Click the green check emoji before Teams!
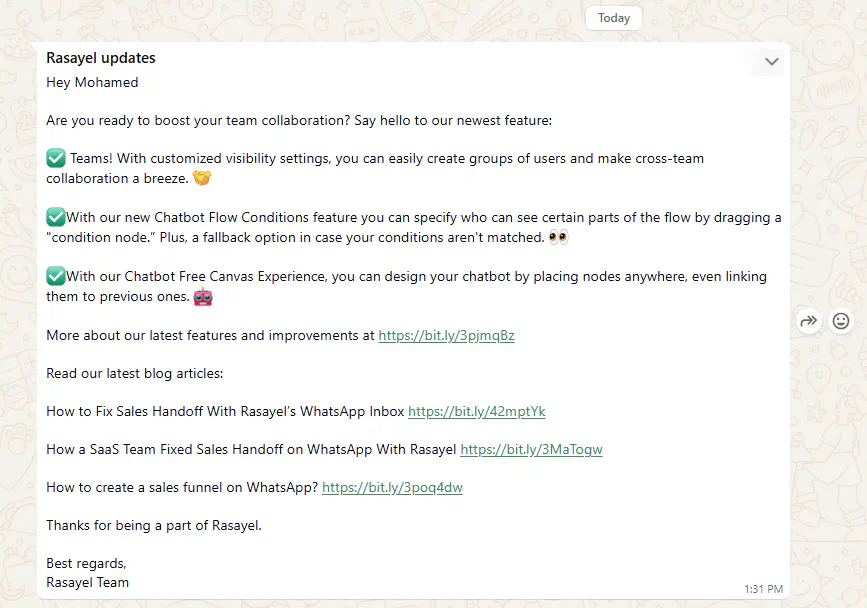The height and width of the screenshot is (608, 867). (56, 158)
